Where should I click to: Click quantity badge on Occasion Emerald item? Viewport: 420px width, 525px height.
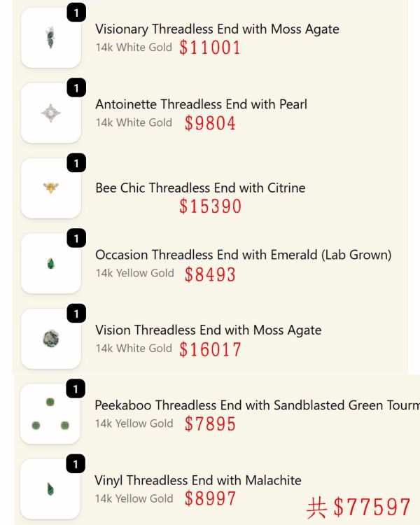76,239
